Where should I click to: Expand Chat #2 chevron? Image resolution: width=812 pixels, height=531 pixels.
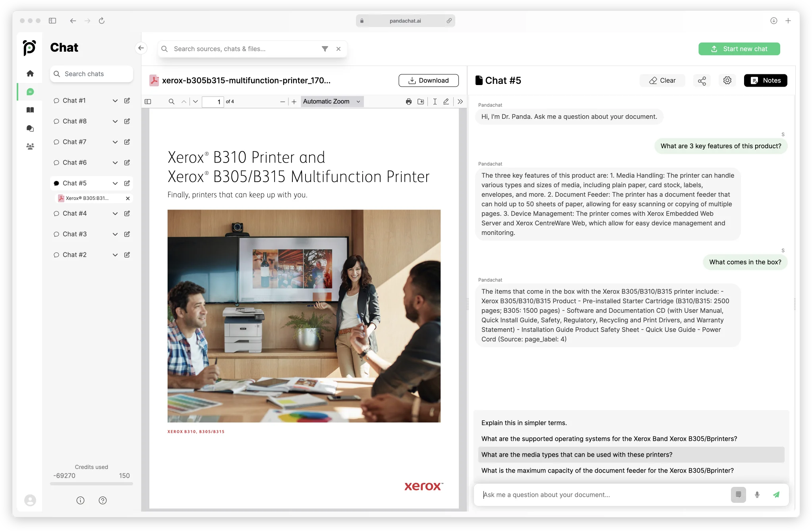point(115,255)
